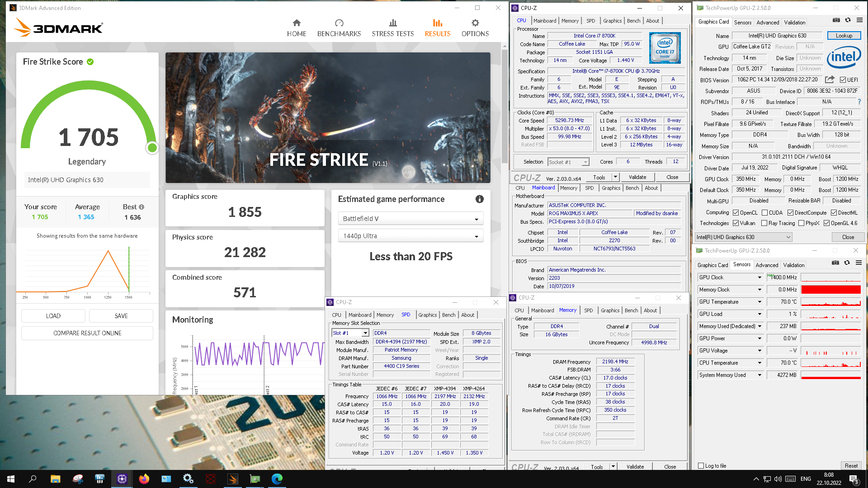Open notification center icon in system tray
Screen dimensions: 868x488
point(854,479)
